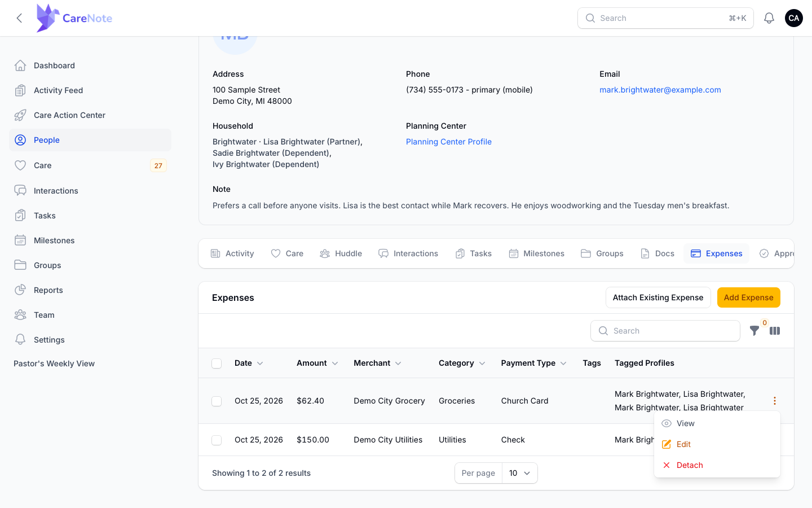Check the Demo City Grocery expense row
Image resolution: width=812 pixels, height=508 pixels.
[217, 401]
